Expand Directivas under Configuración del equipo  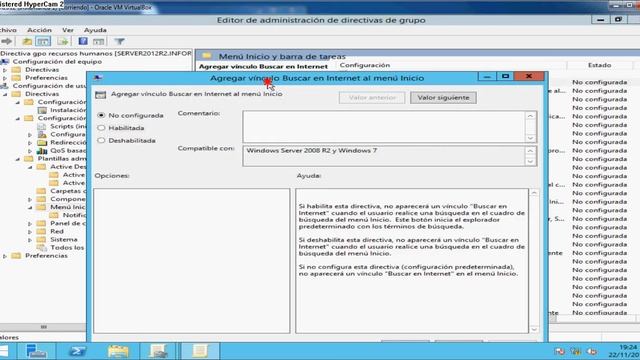pyautogui.click(x=5, y=70)
